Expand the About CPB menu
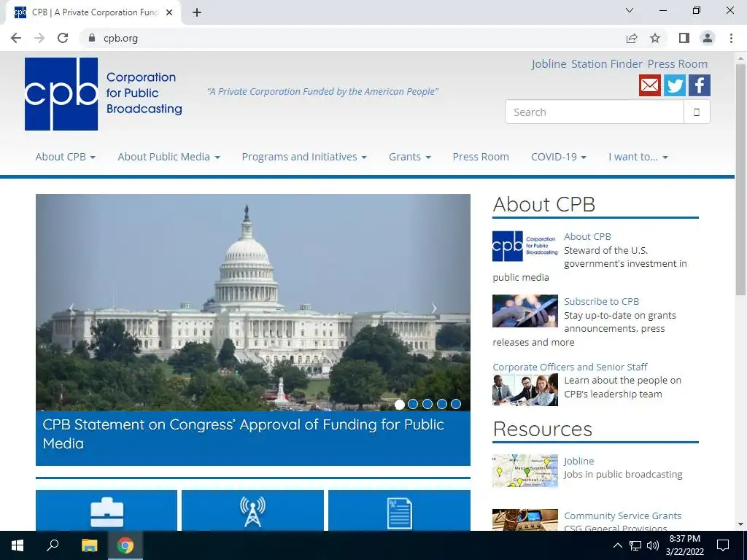The height and width of the screenshot is (560, 747). (65, 157)
